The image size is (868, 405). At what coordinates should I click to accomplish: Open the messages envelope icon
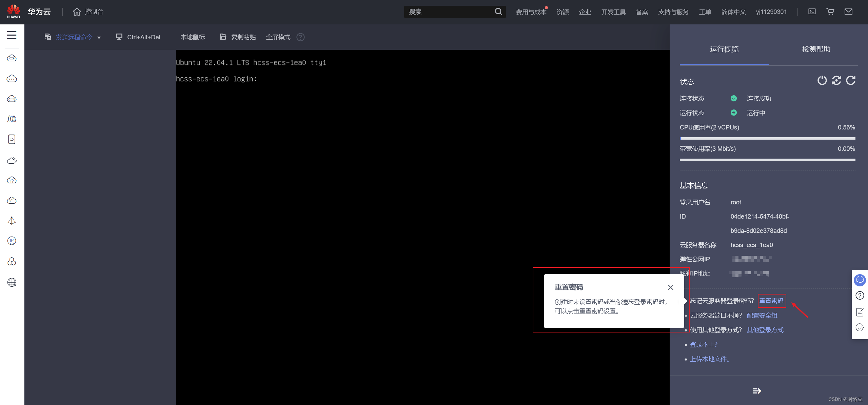(848, 12)
